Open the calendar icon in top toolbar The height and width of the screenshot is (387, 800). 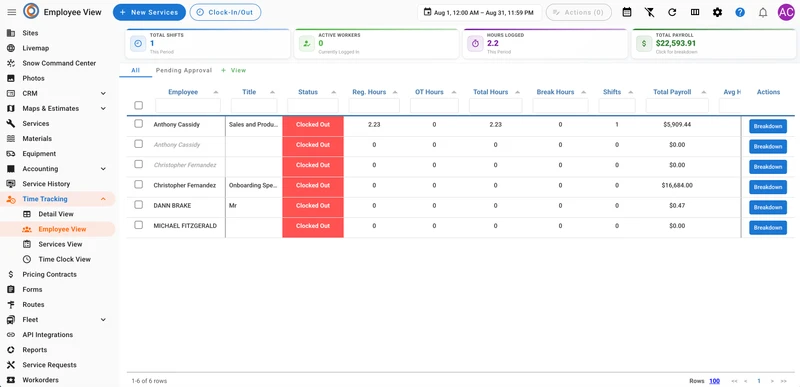click(627, 12)
